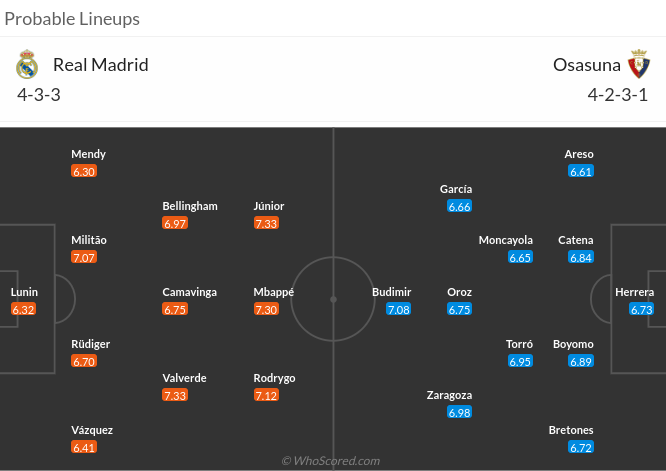This screenshot has height=471, width=666.
Task: Click Budimir's 7.08 rating badge
Action: tap(398, 310)
